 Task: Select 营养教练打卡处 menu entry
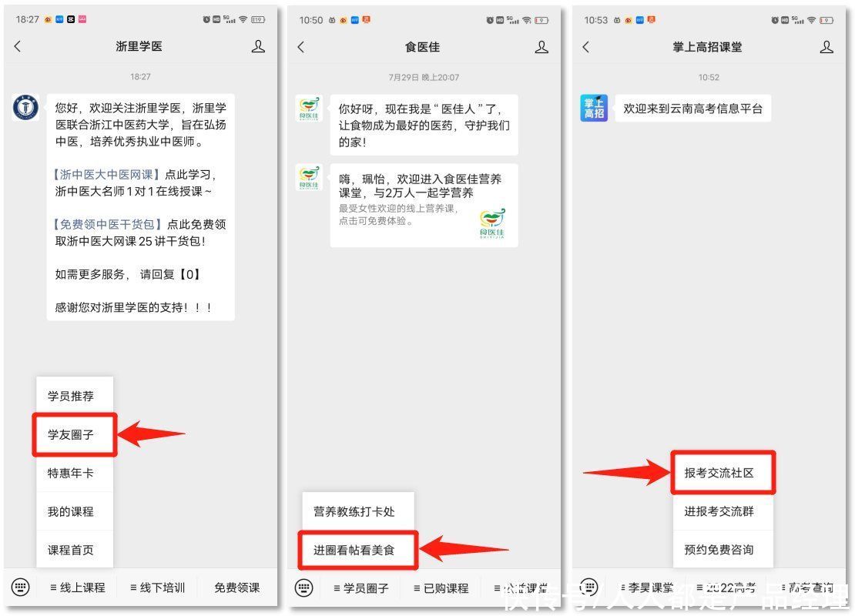point(358,511)
